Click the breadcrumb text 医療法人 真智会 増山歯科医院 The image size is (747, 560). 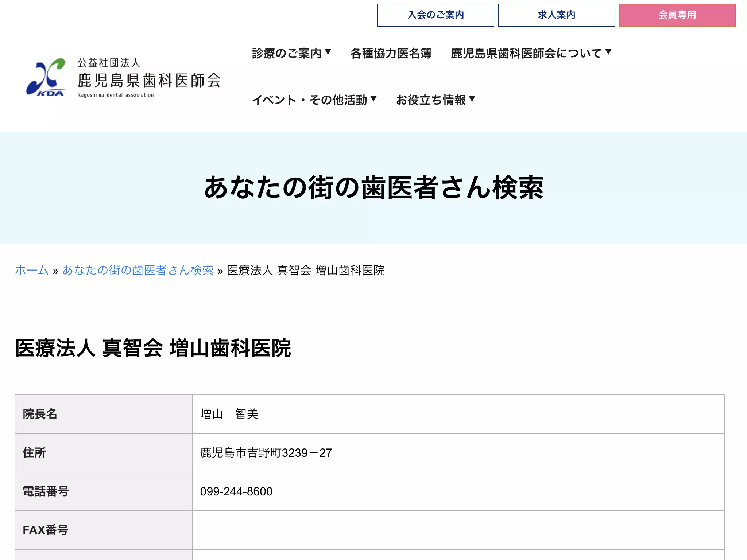click(306, 270)
